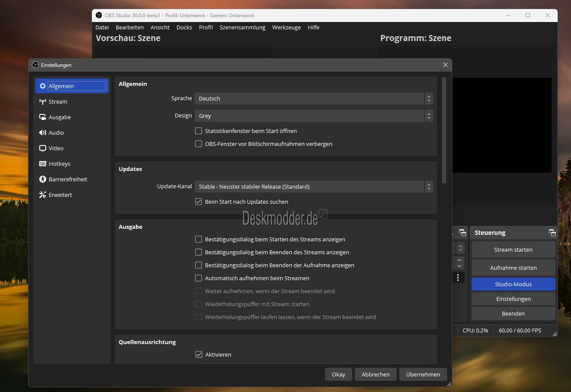571x392 pixels.
Task: Click the up/down chevrons above the three-dots button
Action: (459, 263)
